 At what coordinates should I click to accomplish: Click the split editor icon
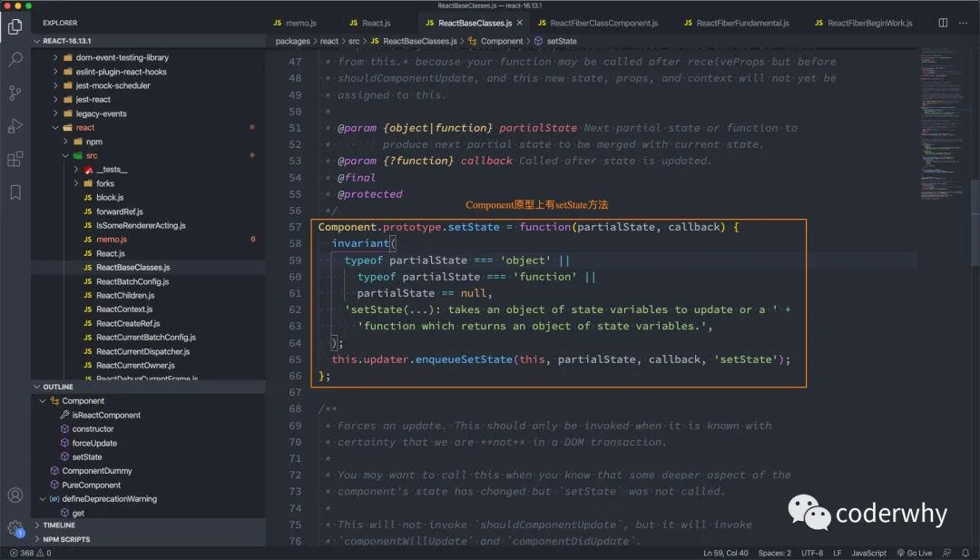point(943,23)
